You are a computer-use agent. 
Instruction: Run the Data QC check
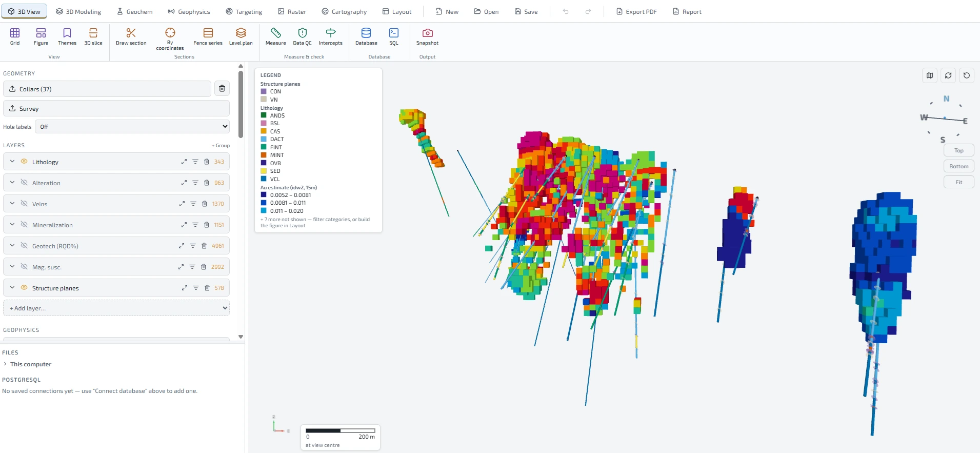(x=302, y=36)
